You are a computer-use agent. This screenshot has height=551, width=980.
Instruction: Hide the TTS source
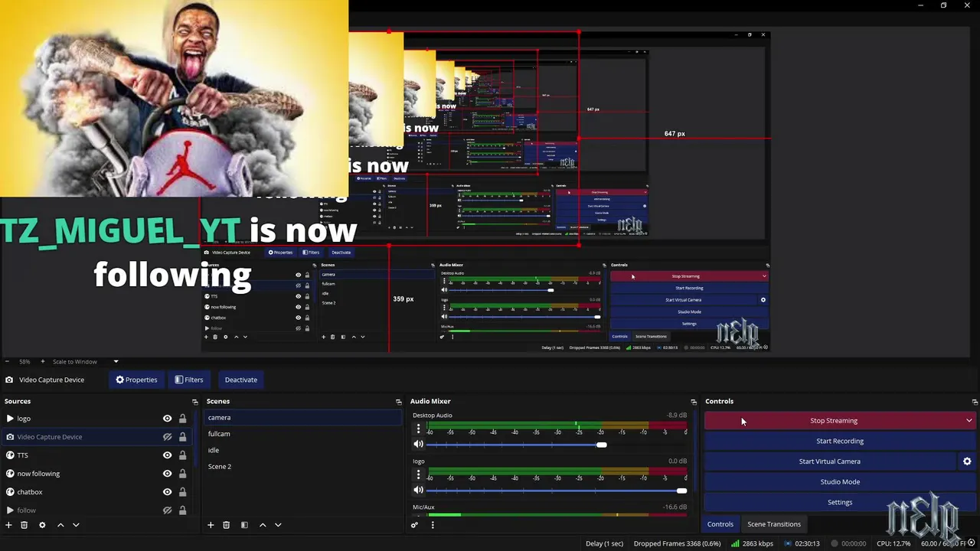pyautogui.click(x=167, y=455)
